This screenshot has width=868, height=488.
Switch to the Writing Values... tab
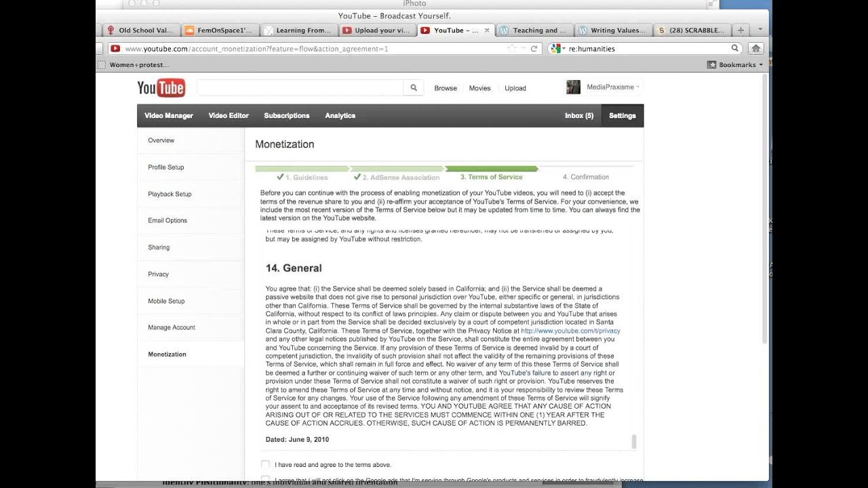point(612,30)
